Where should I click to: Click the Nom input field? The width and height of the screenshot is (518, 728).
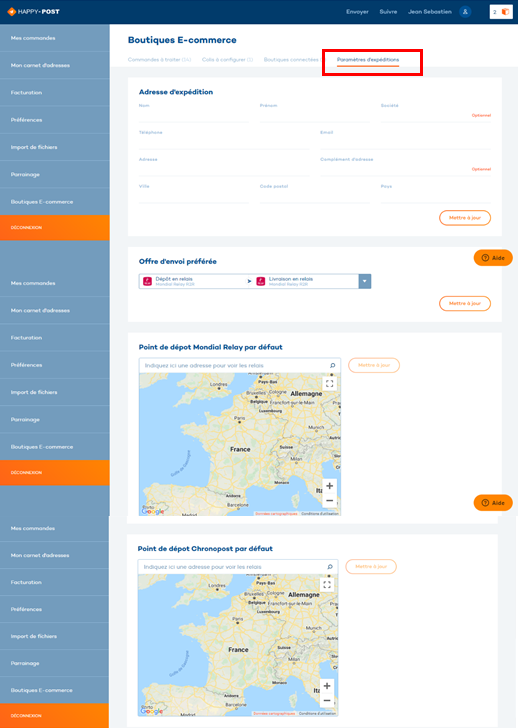click(194, 116)
